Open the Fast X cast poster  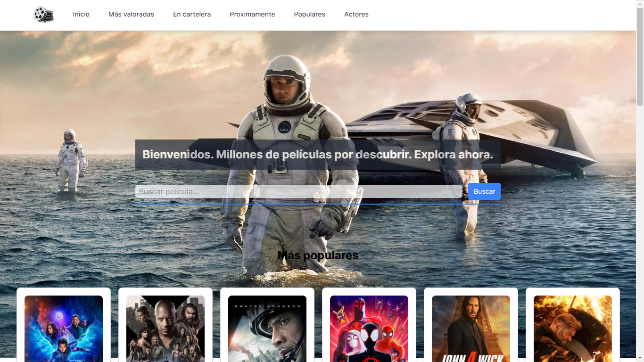(165, 329)
